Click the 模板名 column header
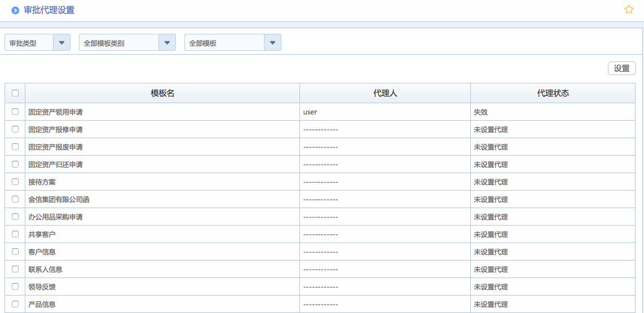The image size is (644, 313). pos(162,94)
